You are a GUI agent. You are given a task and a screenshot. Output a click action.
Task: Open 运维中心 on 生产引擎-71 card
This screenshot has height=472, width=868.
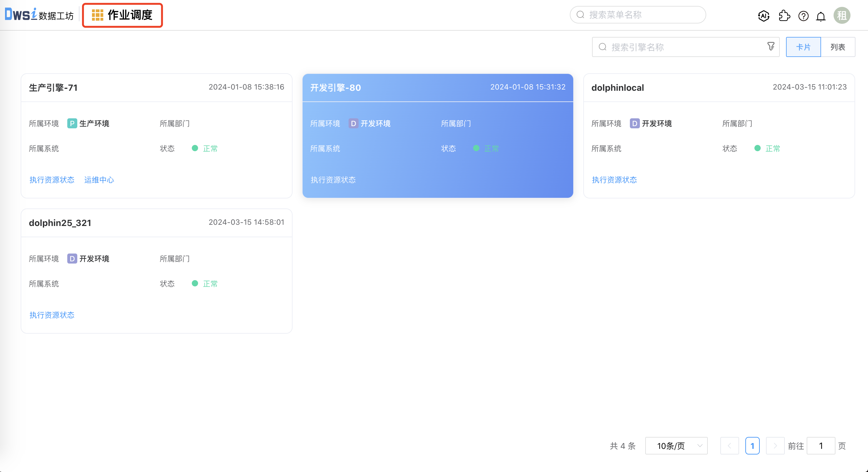tap(99, 180)
